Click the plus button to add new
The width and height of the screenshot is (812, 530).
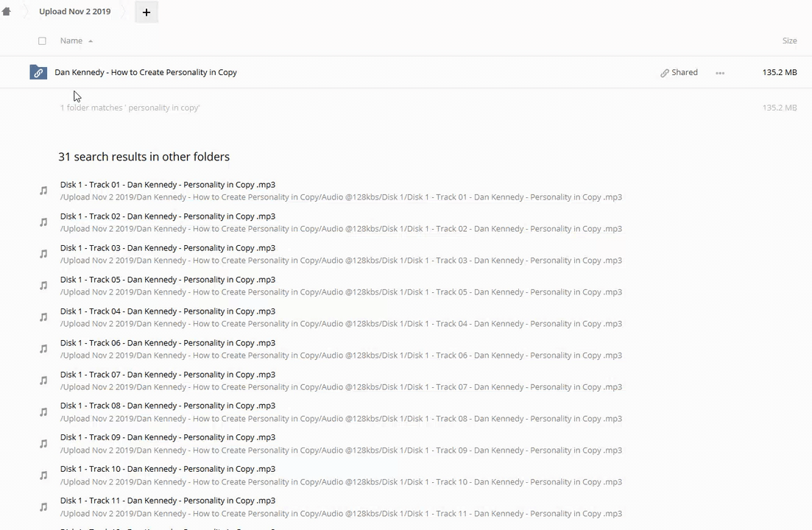(x=146, y=12)
